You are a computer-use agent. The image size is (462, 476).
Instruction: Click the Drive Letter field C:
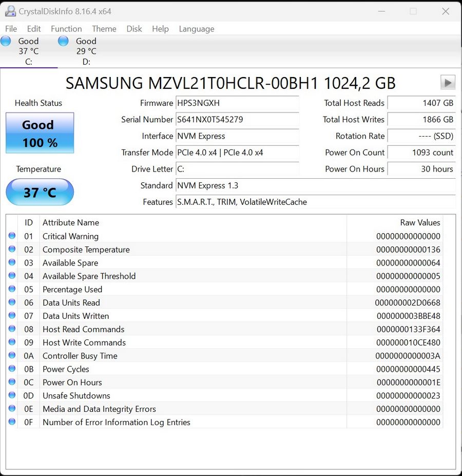[x=237, y=169]
